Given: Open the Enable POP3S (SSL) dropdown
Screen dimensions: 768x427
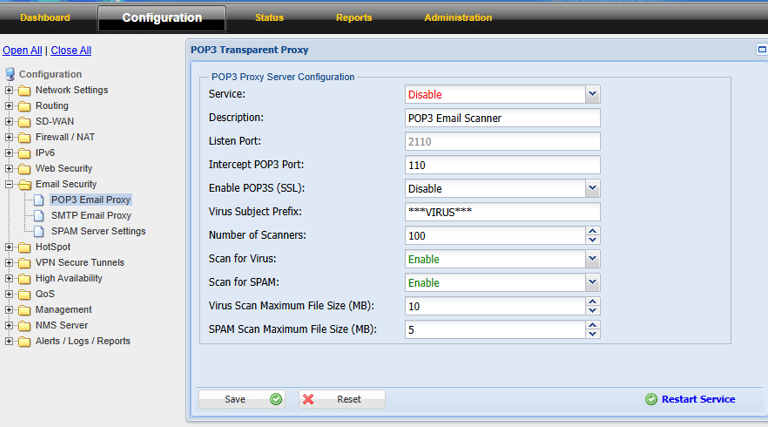Looking at the screenshot, I should (x=592, y=188).
